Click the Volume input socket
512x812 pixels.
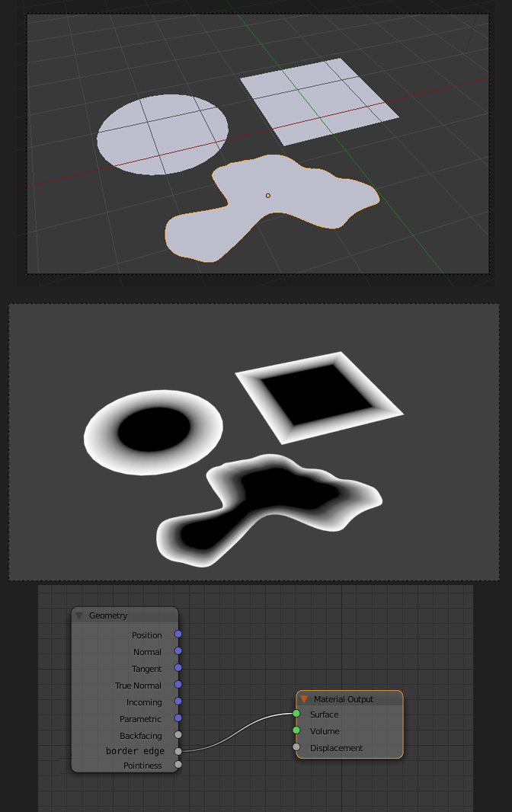pos(296,730)
